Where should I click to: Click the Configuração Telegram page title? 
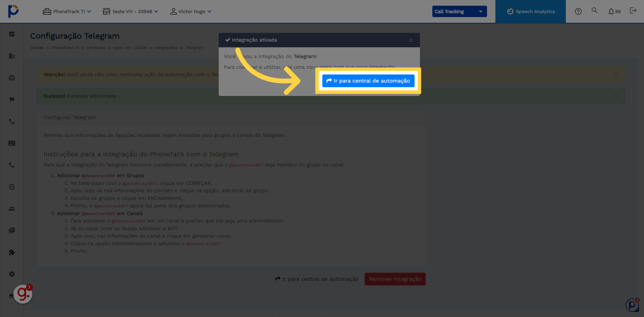point(75,36)
